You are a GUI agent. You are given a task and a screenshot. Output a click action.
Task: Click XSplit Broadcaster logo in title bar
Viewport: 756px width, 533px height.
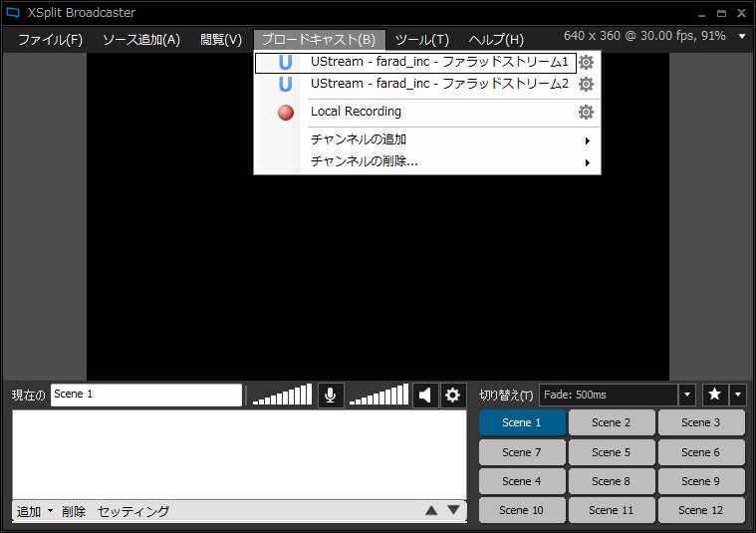coord(13,13)
